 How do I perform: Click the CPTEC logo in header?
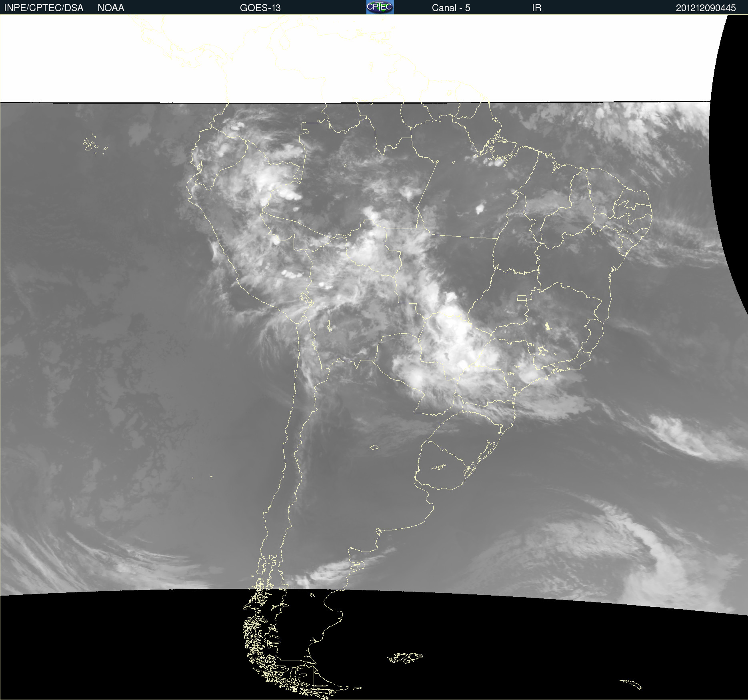(380, 7)
